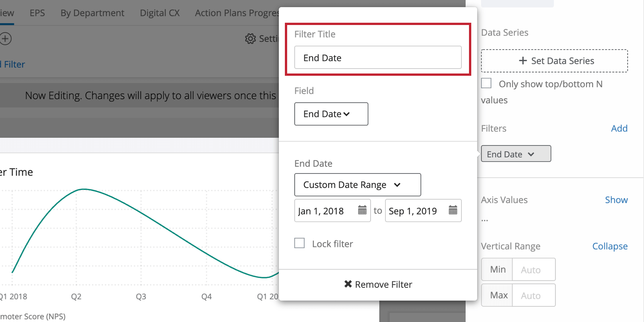Open the end date calendar icon

pos(453,210)
